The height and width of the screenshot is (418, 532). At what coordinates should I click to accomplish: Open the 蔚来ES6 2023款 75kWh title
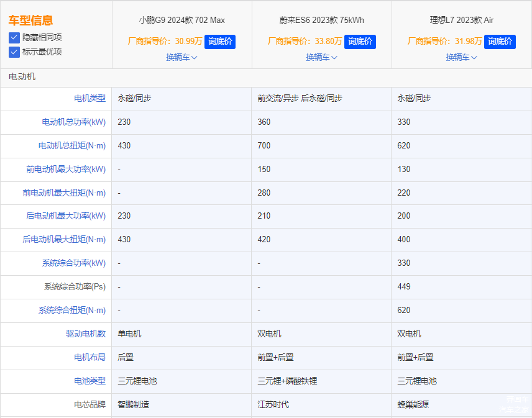click(322, 20)
